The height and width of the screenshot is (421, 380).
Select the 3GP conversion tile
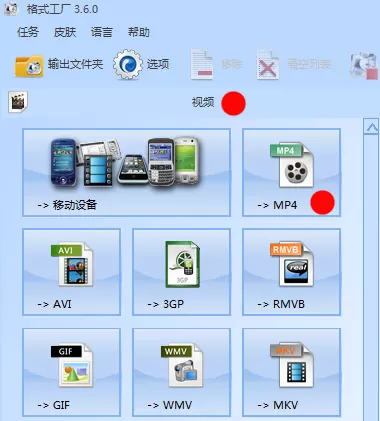(181, 272)
